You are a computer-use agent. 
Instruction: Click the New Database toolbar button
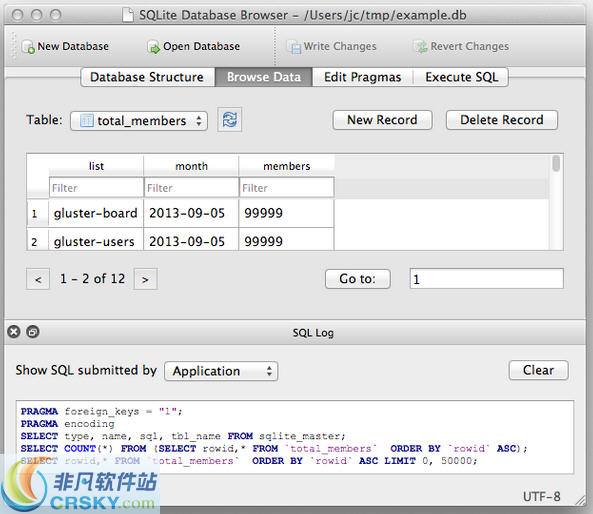pos(65,47)
